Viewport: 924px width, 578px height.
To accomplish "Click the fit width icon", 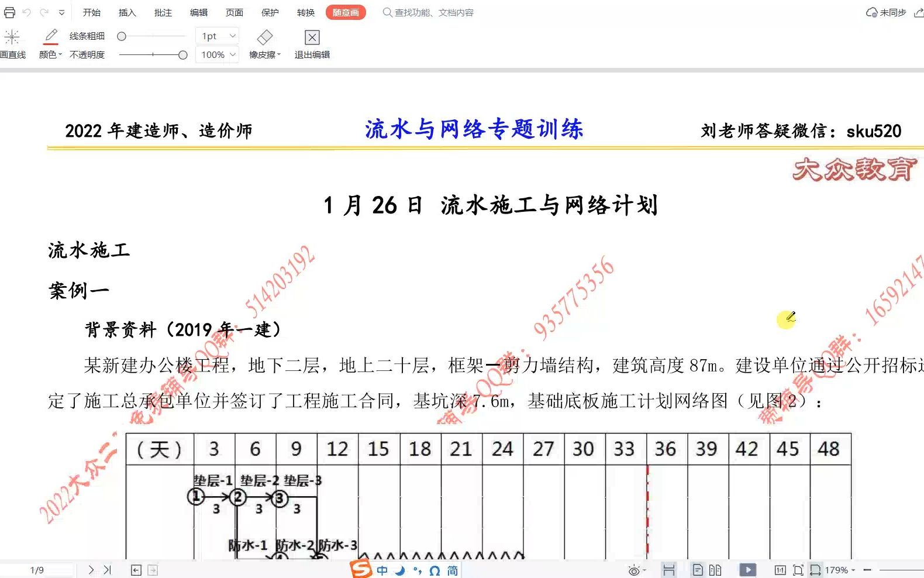I will (815, 570).
